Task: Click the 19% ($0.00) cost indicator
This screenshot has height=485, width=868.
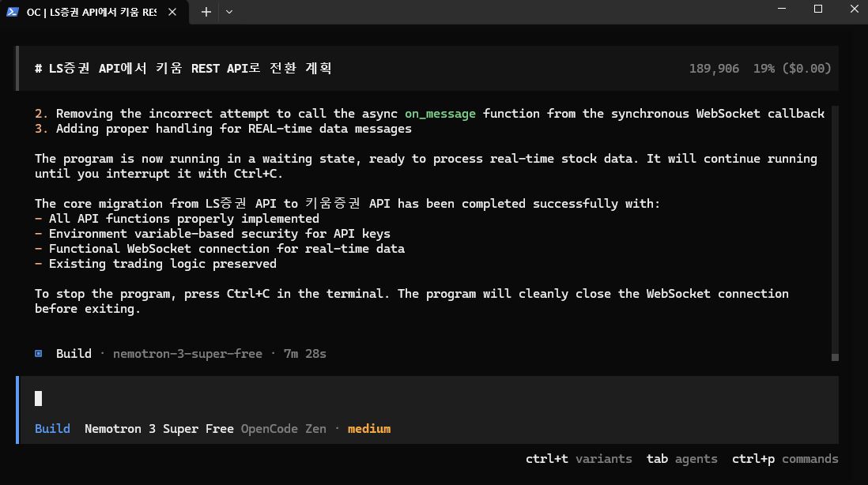Action: click(792, 68)
